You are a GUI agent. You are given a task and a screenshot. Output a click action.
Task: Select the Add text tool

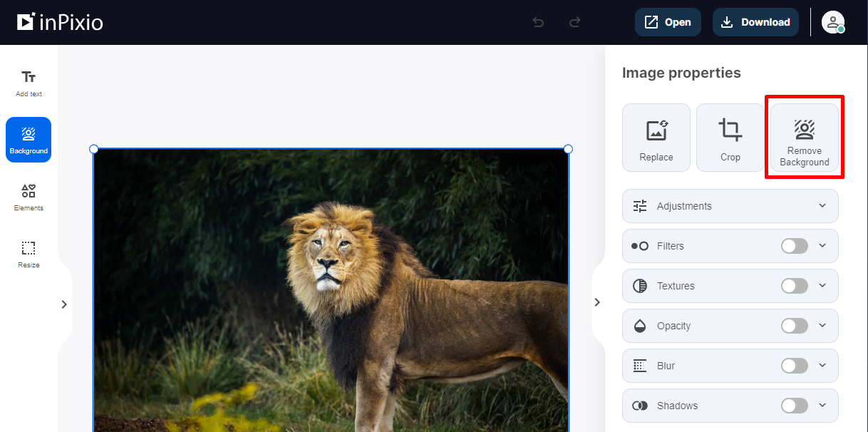[29, 82]
